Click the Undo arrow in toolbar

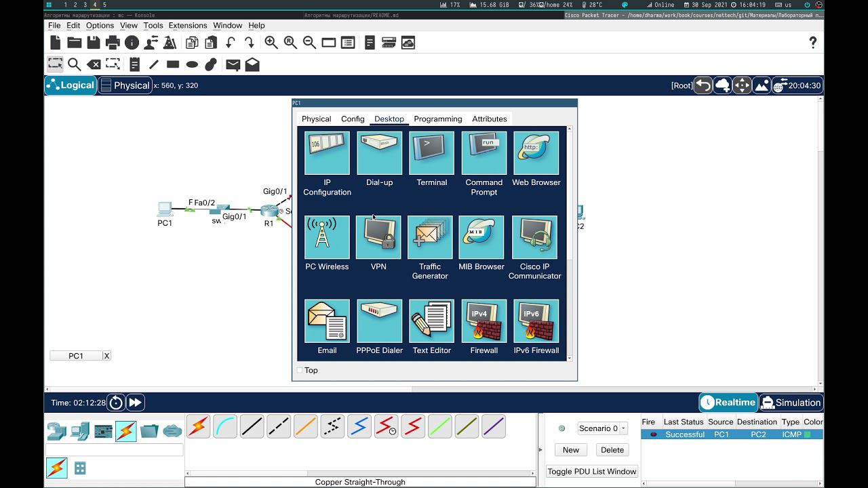[231, 43]
